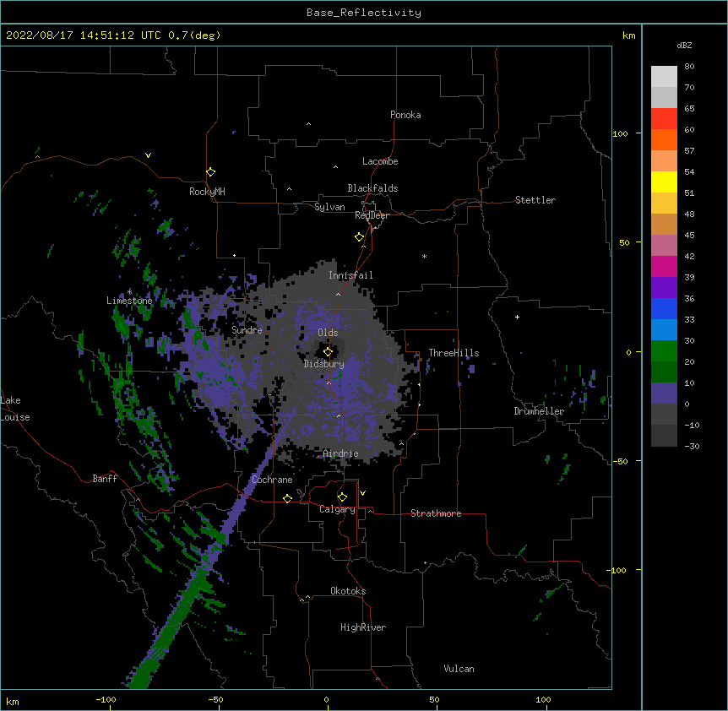Click the Cochrane town label
Viewport: 728px width, 711px height.
tap(272, 480)
